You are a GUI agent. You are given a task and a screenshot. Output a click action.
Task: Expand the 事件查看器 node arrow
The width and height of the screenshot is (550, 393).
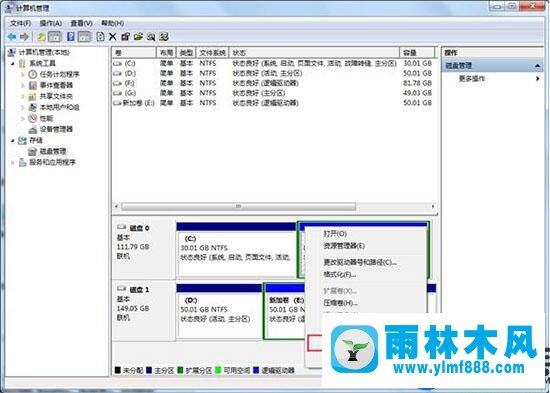[23, 86]
